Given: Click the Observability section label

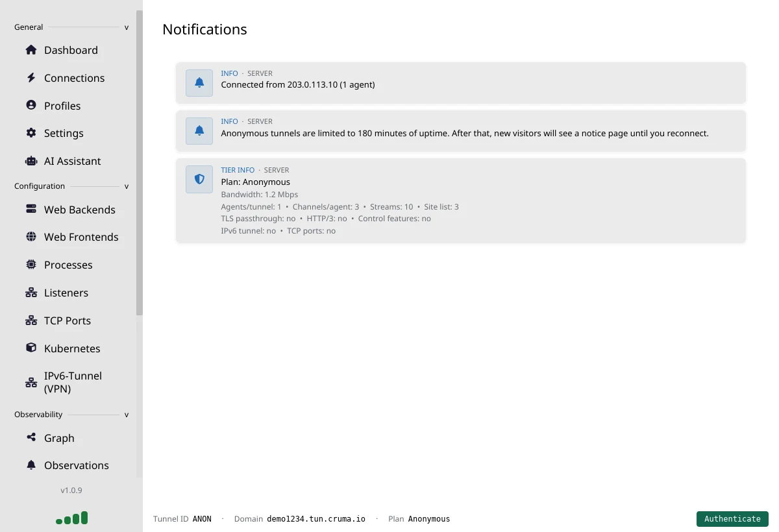Looking at the screenshot, I should coord(38,415).
